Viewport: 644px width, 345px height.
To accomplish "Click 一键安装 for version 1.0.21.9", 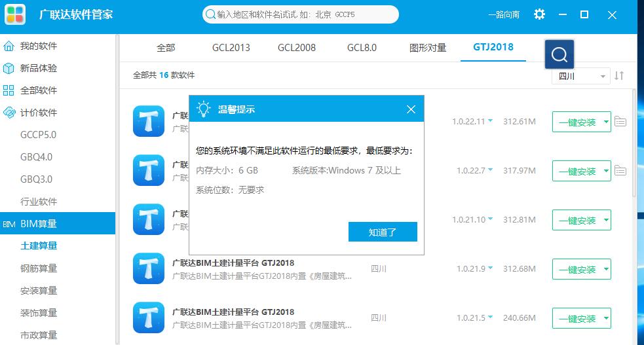I will [x=577, y=269].
